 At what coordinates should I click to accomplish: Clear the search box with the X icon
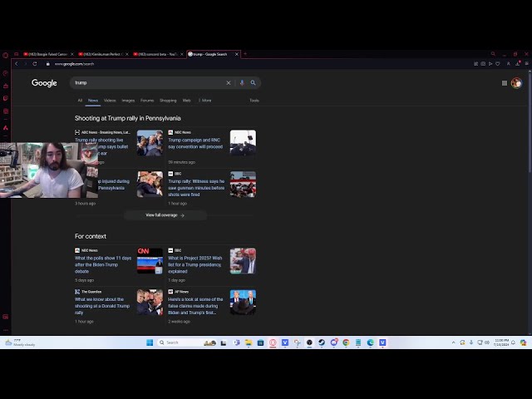[229, 83]
